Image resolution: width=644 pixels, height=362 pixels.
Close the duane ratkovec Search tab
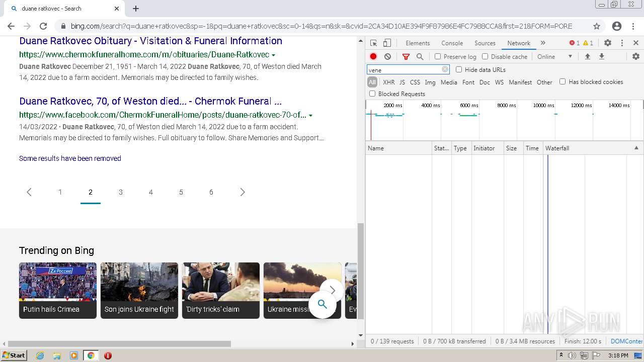click(x=117, y=9)
